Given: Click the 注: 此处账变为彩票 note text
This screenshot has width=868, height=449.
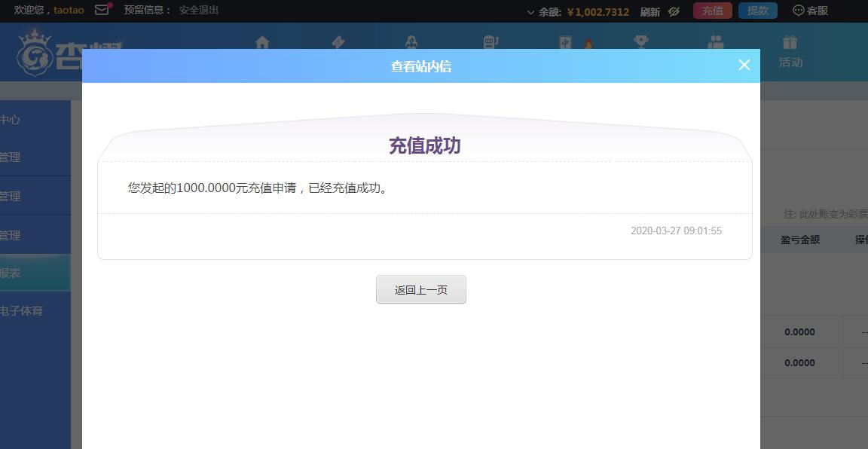Looking at the screenshot, I should coord(826,214).
